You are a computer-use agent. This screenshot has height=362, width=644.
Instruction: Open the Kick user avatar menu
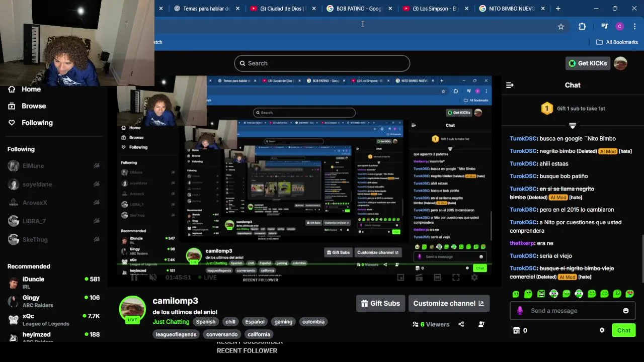[620, 63]
